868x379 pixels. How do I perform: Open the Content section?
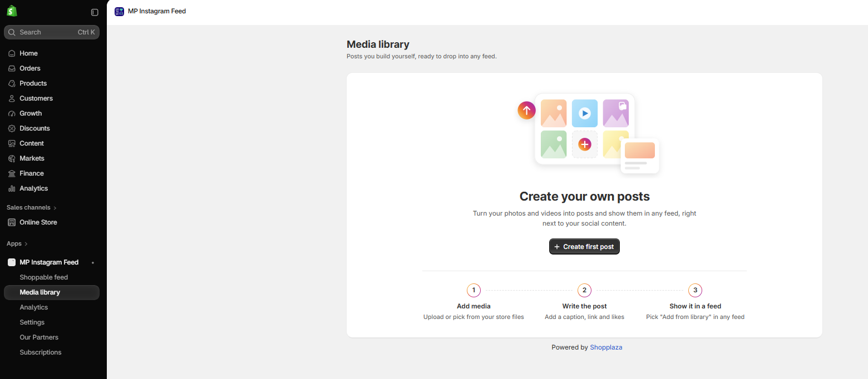point(52,143)
